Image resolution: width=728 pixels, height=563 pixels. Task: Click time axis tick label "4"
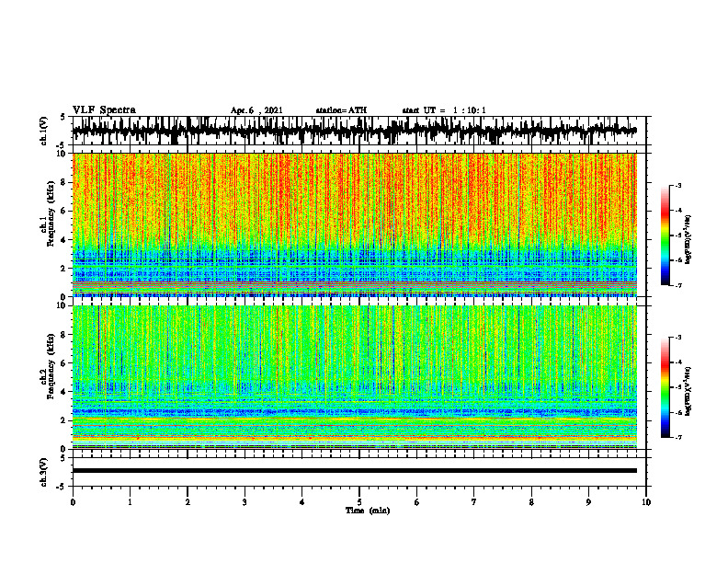pos(302,502)
